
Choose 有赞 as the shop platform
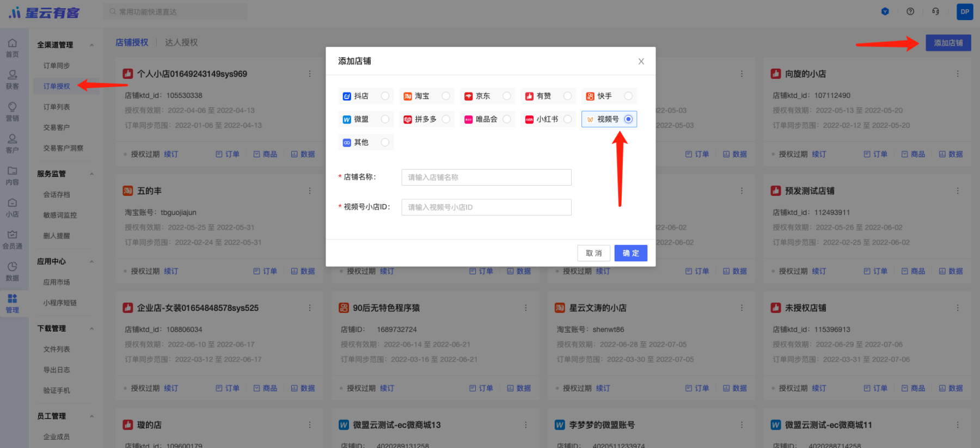click(x=567, y=96)
